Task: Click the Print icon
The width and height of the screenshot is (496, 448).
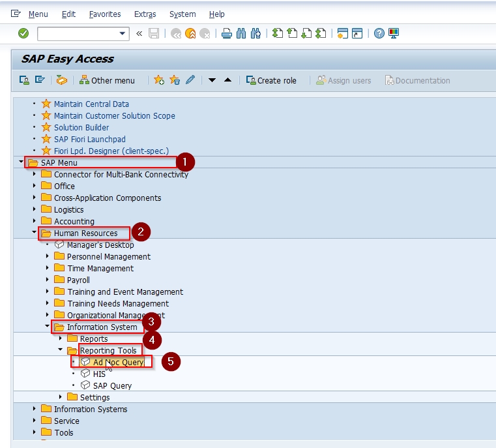Action: [226, 33]
